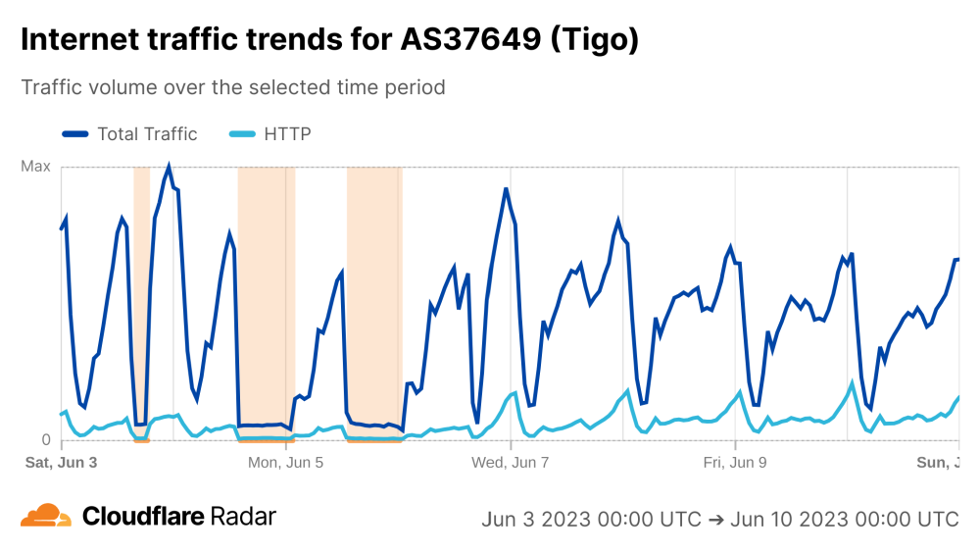Select the 'Wed, Jun 7' axis label

[511, 460]
